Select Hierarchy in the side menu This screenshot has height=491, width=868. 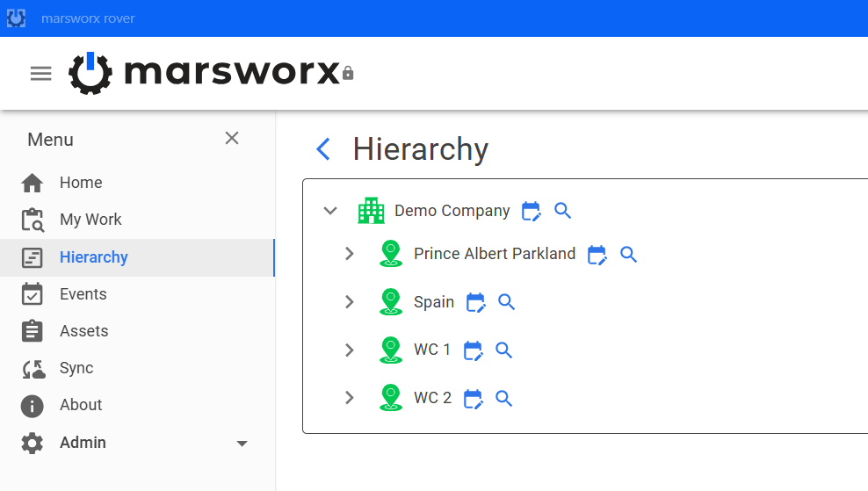point(137,257)
